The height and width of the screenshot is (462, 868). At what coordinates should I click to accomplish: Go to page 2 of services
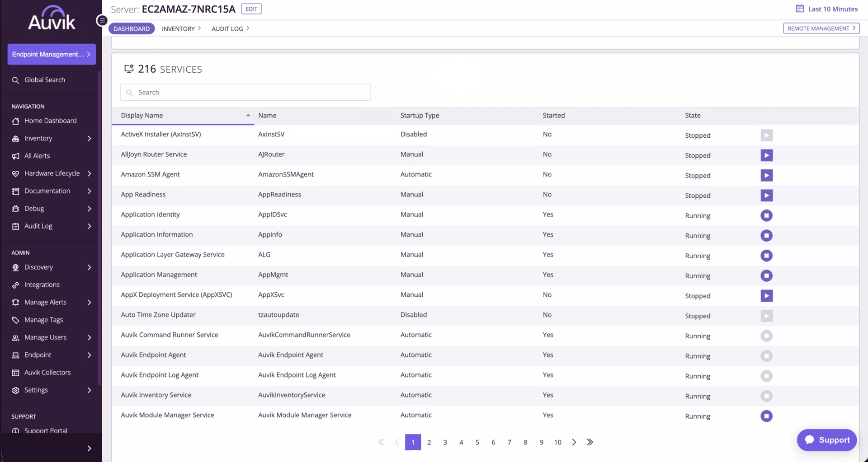(429, 442)
